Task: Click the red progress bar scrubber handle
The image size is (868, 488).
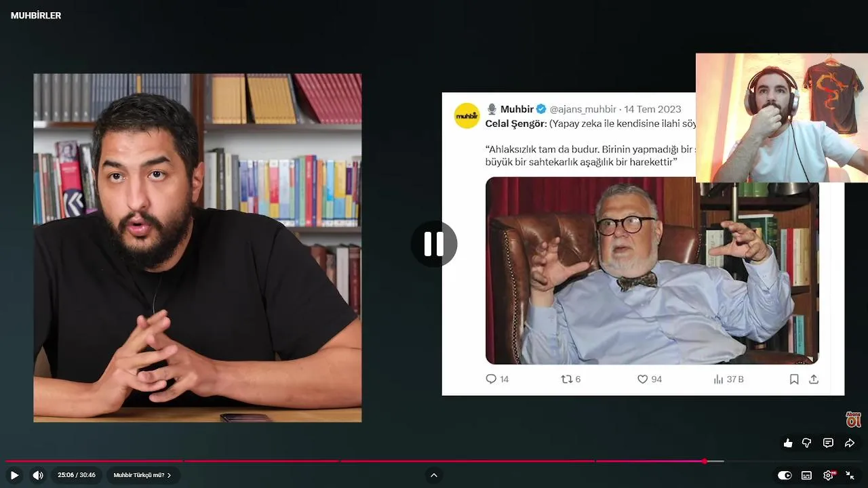Action: pos(705,461)
